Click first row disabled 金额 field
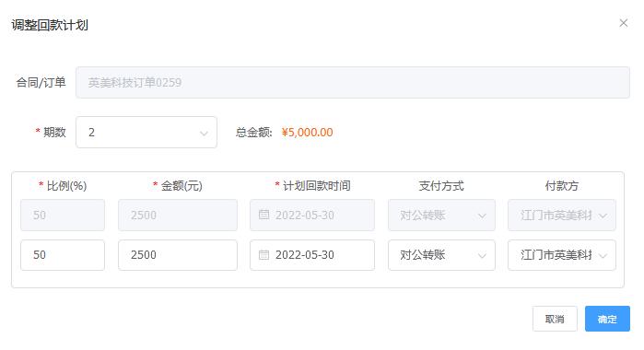This screenshot has height=350, width=644. tap(178, 215)
